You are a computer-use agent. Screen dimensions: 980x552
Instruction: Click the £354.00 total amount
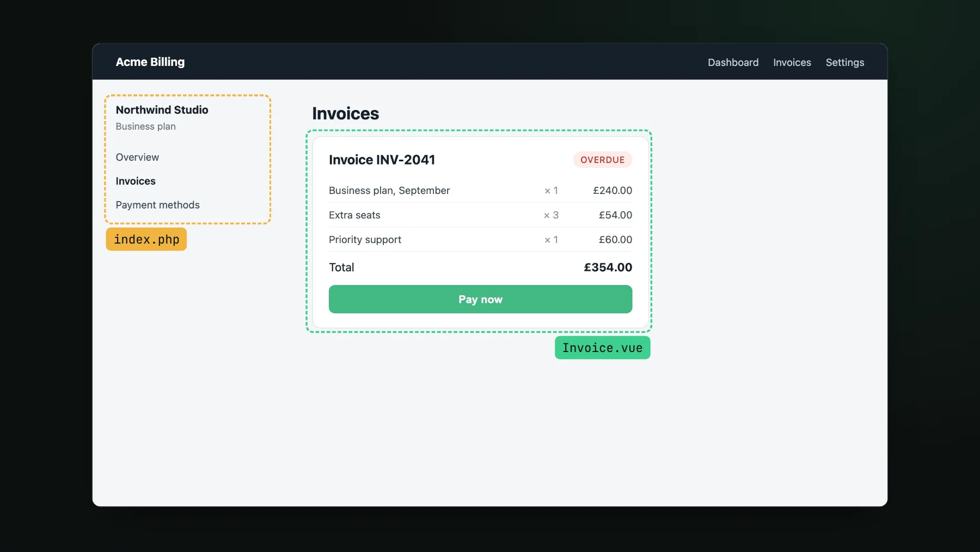pos(608,268)
